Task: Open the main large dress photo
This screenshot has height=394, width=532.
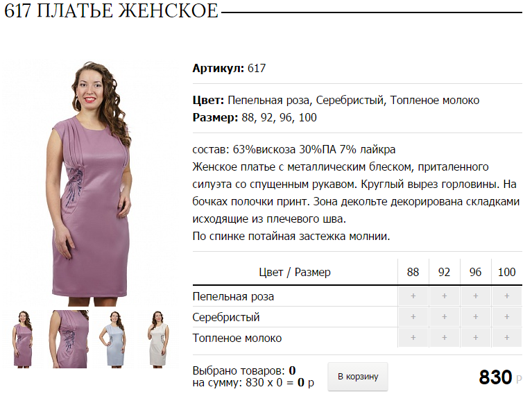Action: coord(92,183)
